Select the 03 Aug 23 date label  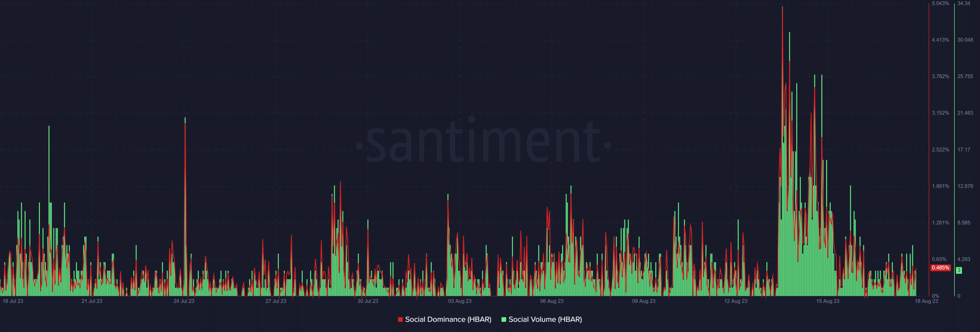460,301
